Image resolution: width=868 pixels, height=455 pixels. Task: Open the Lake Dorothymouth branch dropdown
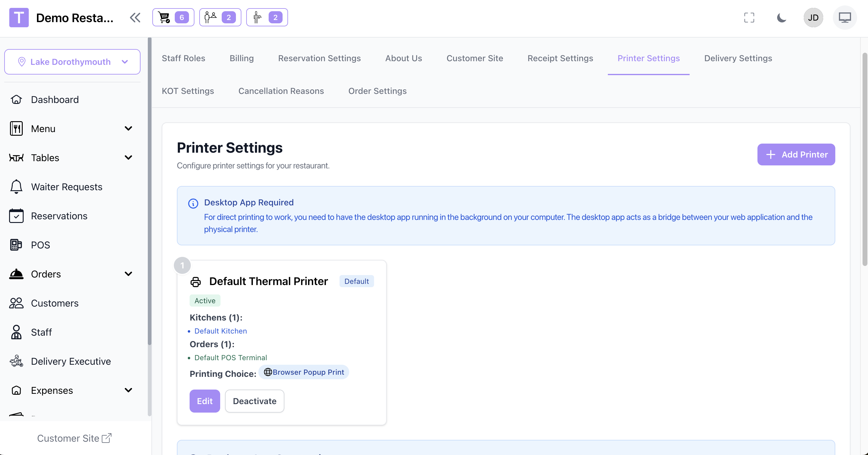[72, 62]
